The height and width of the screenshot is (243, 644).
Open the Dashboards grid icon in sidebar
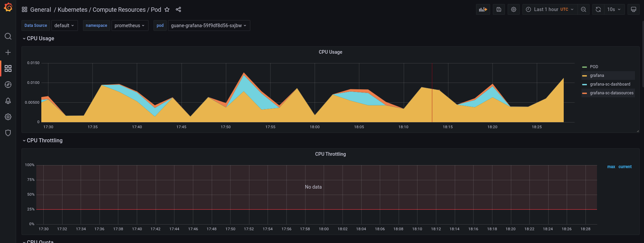(x=8, y=68)
